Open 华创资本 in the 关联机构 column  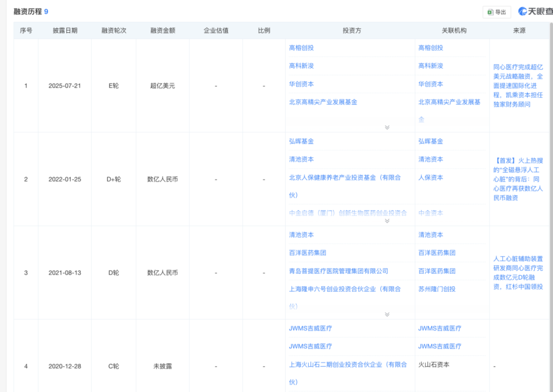tap(431, 84)
